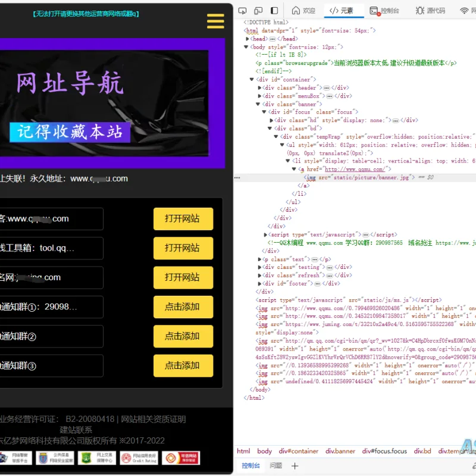Follow the href link in the a tag
This screenshot has width=476, height=476.
tap(355, 169)
